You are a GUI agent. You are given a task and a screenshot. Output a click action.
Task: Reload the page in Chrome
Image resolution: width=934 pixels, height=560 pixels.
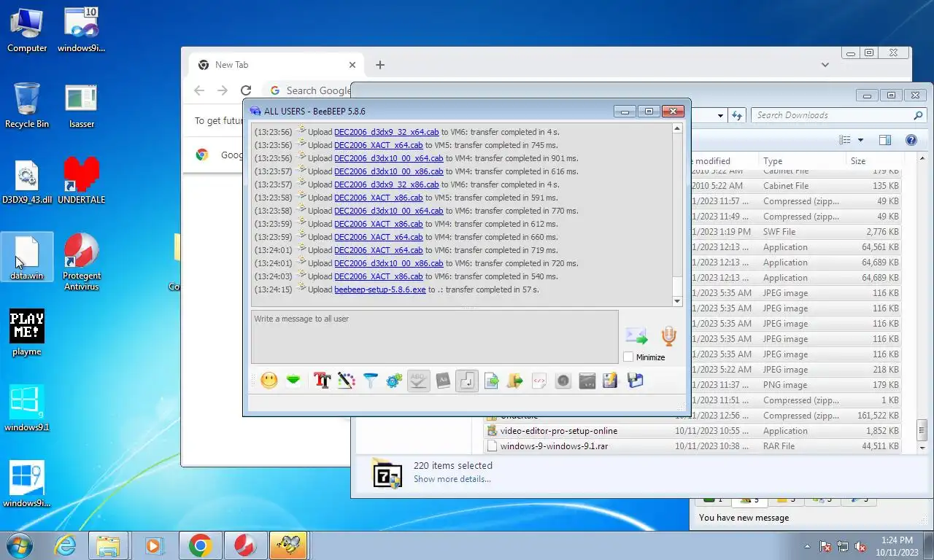click(246, 90)
